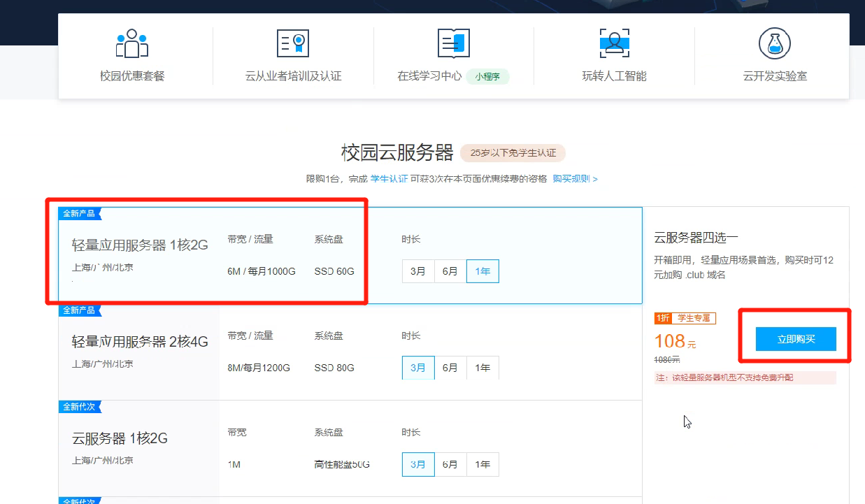The image size is (865, 504).
Task: Open the 学生认证 link
Action: point(389,179)
